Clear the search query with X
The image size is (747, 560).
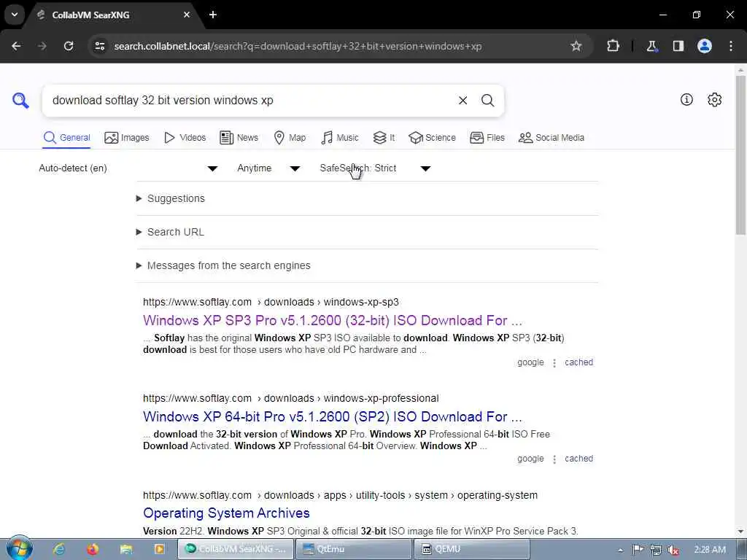coord(462,101)
